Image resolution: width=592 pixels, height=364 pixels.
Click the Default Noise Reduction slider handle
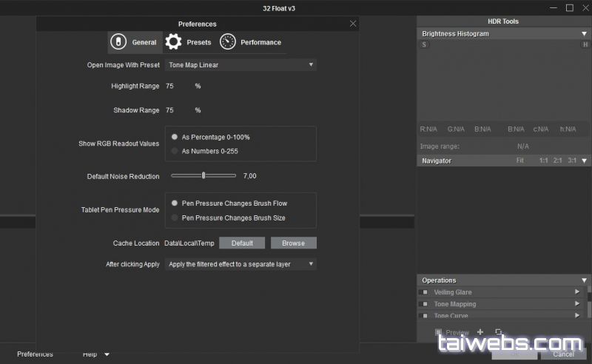203,175
